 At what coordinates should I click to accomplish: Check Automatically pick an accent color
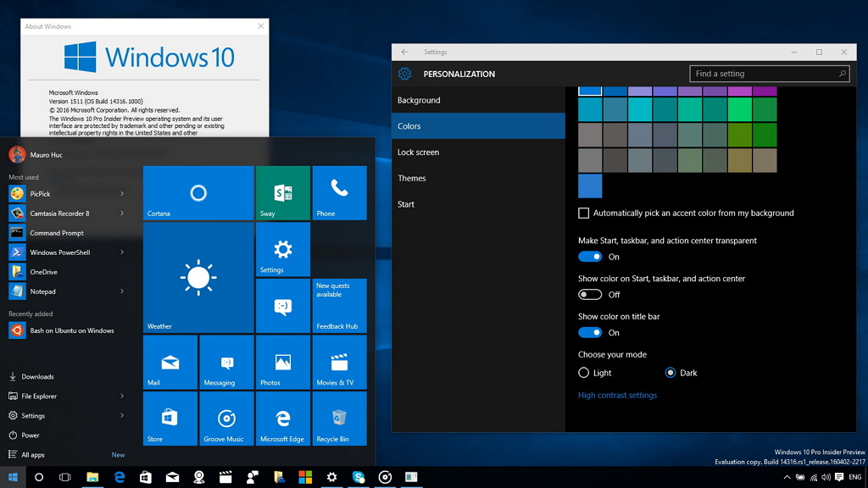[x=583, y=213]
